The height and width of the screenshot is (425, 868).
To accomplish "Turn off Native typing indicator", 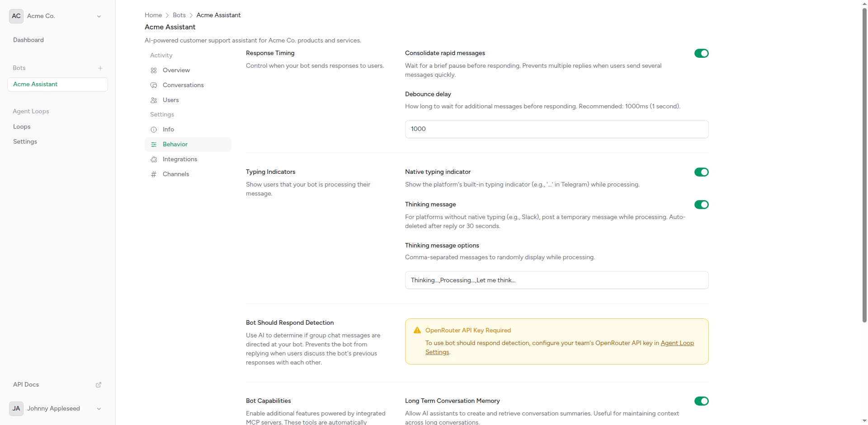I will [x=702, y=172].
